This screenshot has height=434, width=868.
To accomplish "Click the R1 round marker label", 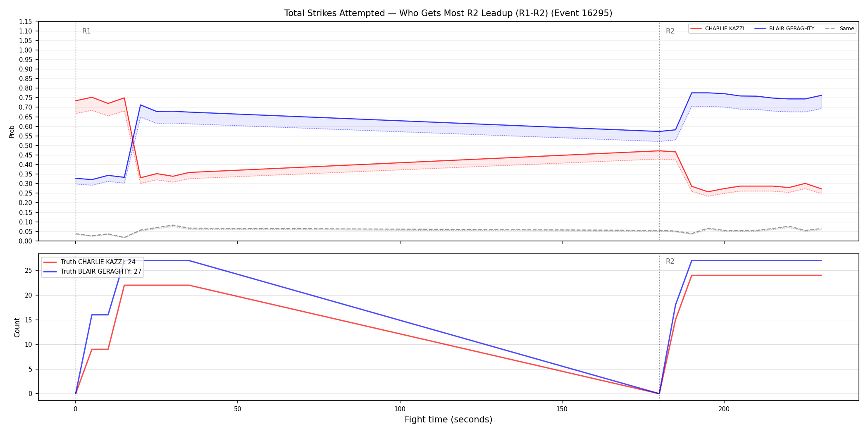I will pos(86,31).
